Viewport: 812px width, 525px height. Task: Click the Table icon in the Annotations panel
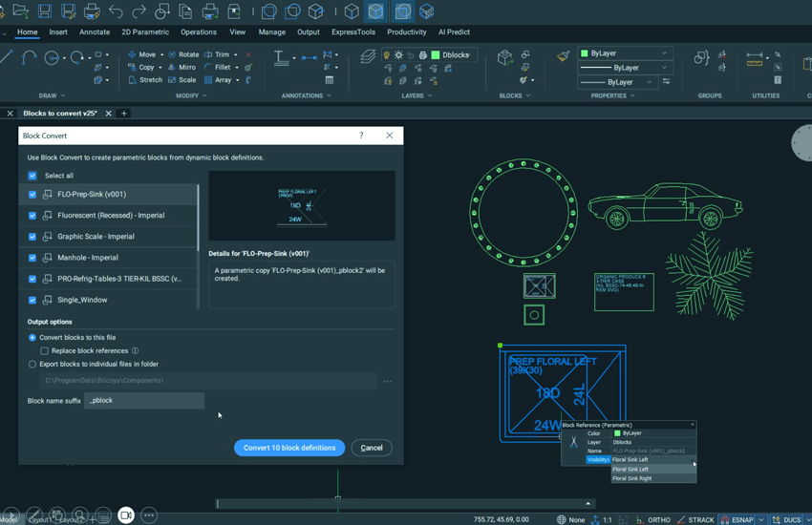[330, 79]
